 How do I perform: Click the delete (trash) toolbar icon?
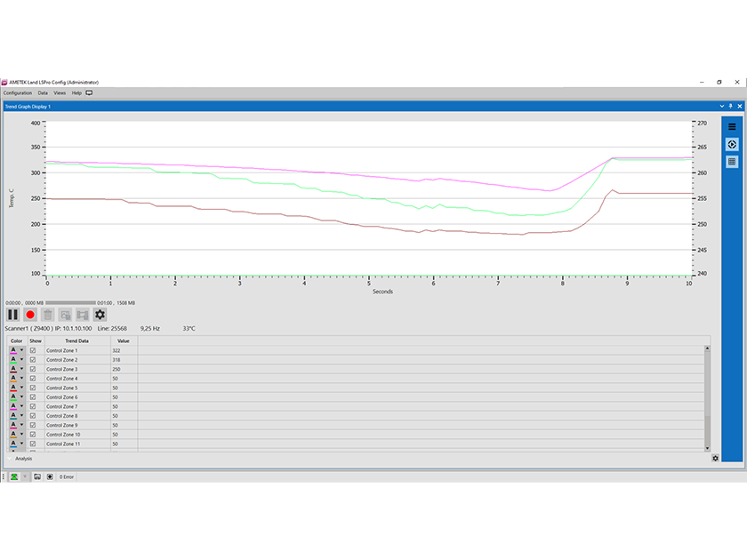point(47,314)
